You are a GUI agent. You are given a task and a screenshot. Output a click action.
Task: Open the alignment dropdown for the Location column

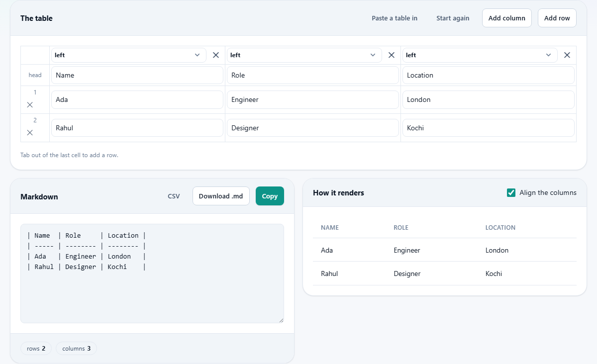pos(480,55)
